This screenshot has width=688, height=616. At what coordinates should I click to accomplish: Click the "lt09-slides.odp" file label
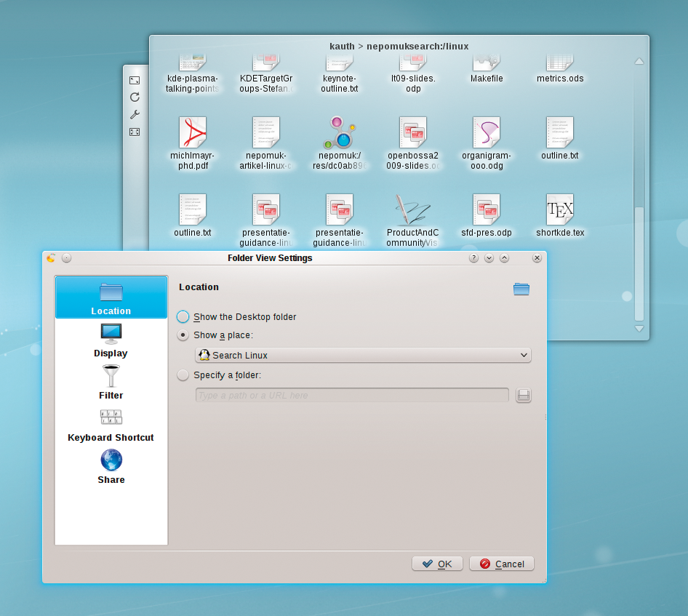point(413,84)
